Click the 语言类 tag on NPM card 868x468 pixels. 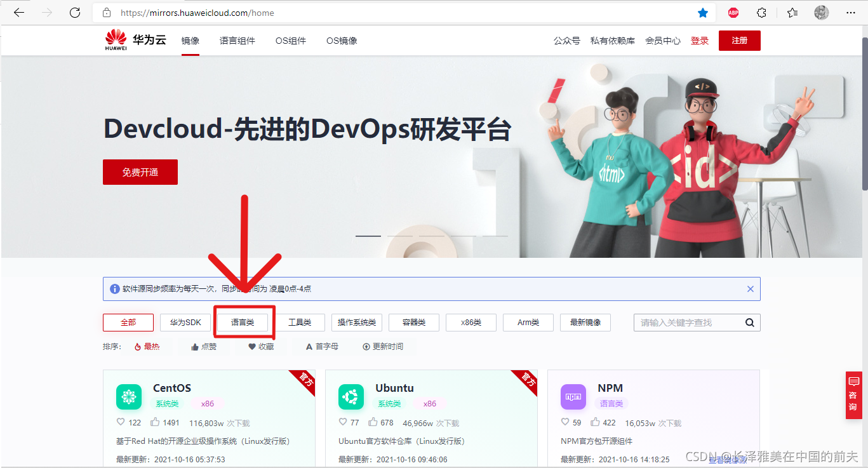[x=611, y=404]
